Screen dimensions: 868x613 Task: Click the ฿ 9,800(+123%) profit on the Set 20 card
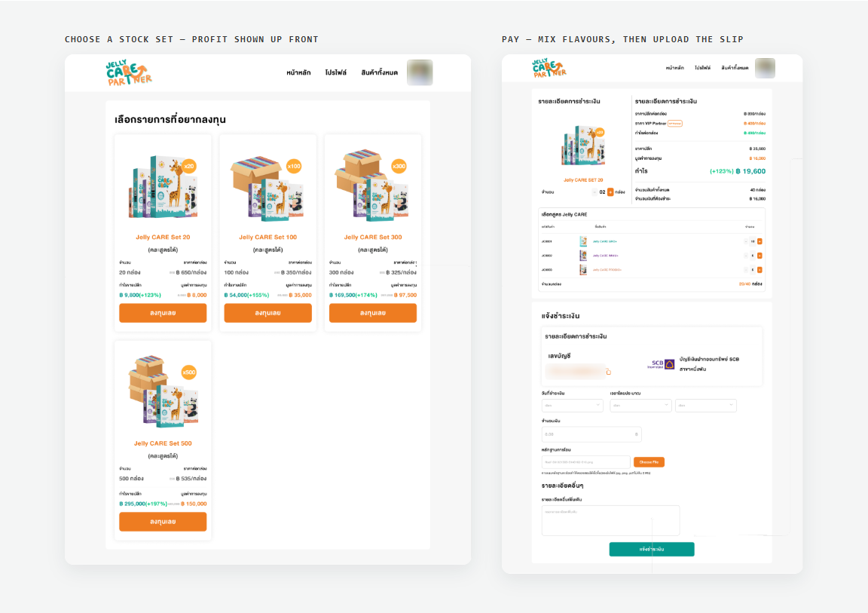point(140,295)
